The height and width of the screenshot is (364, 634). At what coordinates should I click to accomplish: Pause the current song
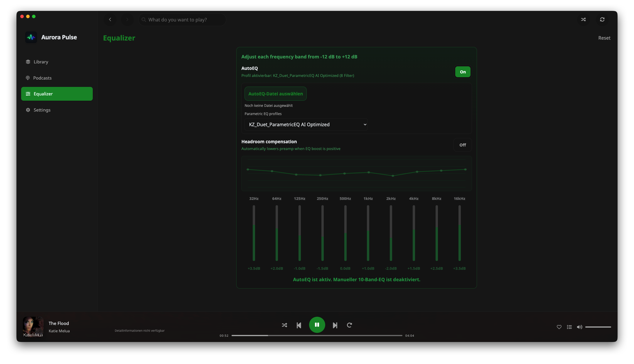[x=317, y=325]
